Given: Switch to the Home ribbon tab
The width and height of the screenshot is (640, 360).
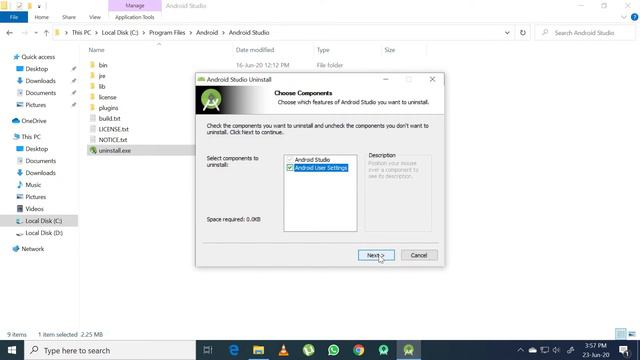Looking at the screenshot, I should coord(41,17).
